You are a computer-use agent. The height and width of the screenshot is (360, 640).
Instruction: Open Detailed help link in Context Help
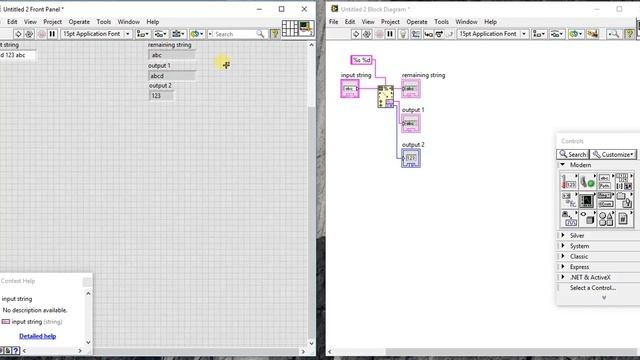pos(38,336)
